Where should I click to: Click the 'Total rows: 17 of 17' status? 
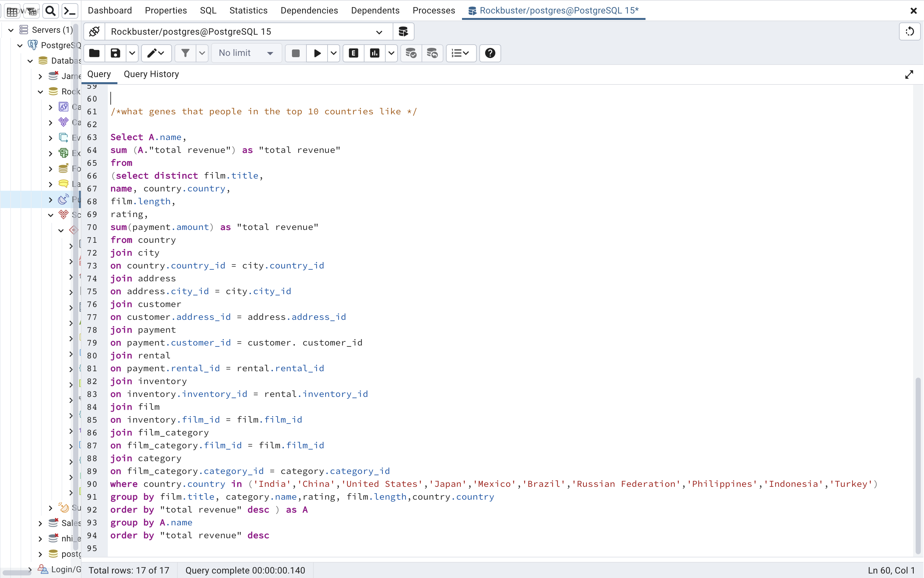tap(129, 570)
